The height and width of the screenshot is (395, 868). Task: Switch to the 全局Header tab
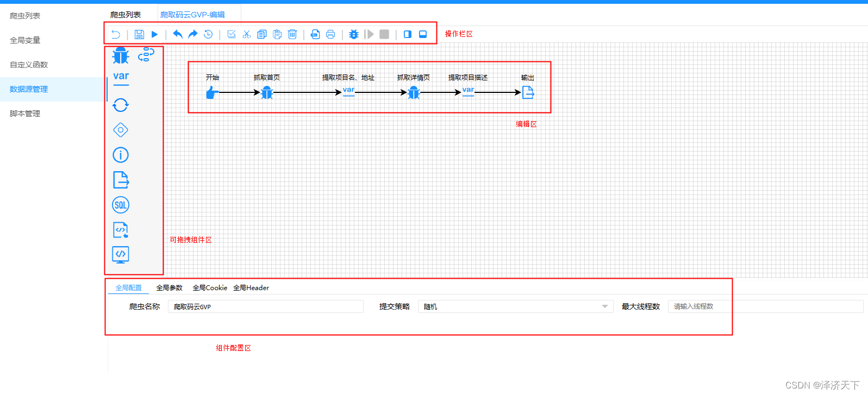point(251,288)
